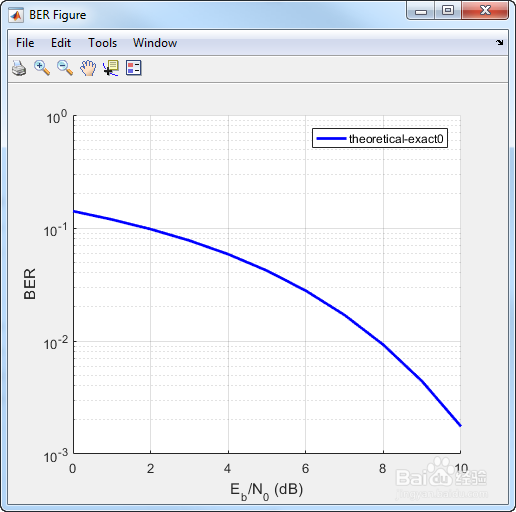The height and width of the screenshot is (512, 516).
Task: Click the x-axis tick label 8
Action: pyautogui.click(x=383, y=469)
